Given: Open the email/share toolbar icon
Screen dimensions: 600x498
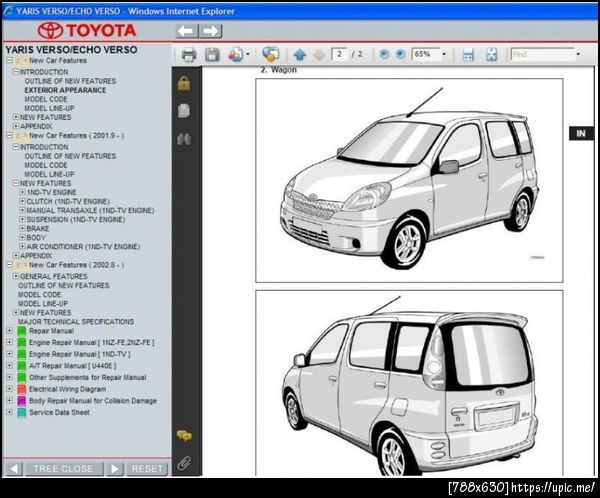Looking at the screenshot, I should click(x=235, y=55).
